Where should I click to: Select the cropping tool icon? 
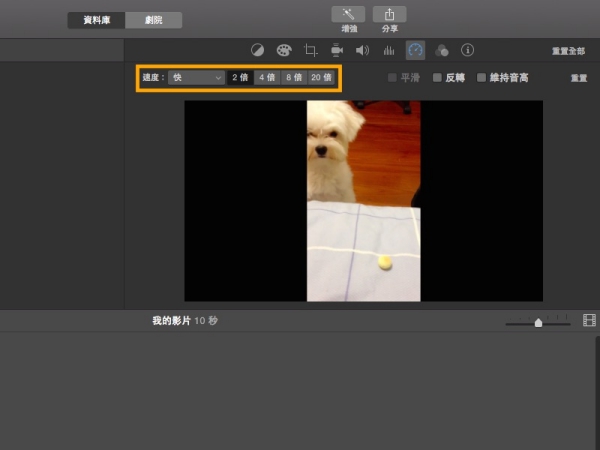(x=310, y=50)
